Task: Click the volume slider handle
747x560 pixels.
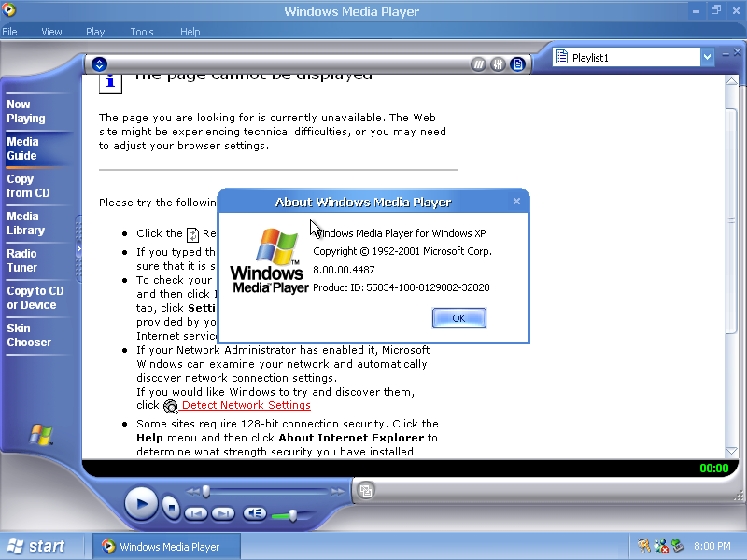Action: (x=293, y=514)
